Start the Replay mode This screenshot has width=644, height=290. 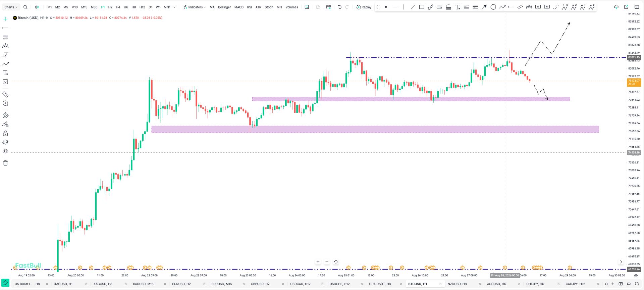364,7
